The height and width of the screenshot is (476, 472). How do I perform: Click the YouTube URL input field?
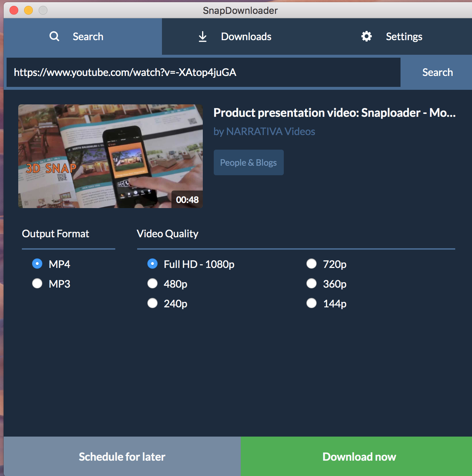pyautogui.click(x=204, y=72)
